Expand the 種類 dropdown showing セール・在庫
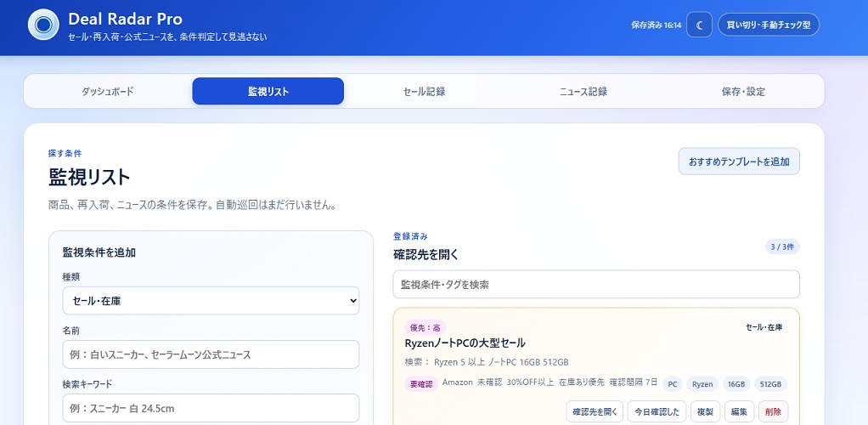868x425 pixels. coord(211,301)
